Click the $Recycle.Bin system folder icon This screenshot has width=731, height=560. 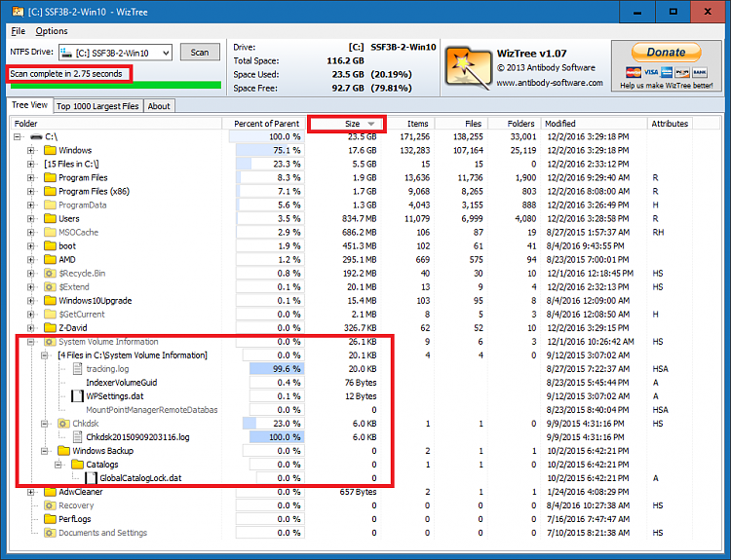(50, 273)
